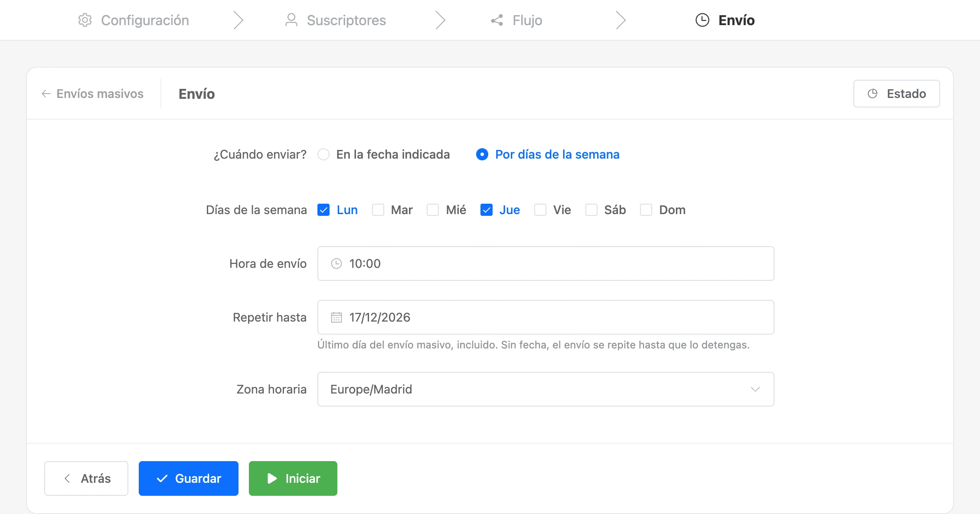The width and height of the screenshot is (980, 514).
Task: Click chevron between Configuración and Suscriptores
Action: [x=238, y=20]
